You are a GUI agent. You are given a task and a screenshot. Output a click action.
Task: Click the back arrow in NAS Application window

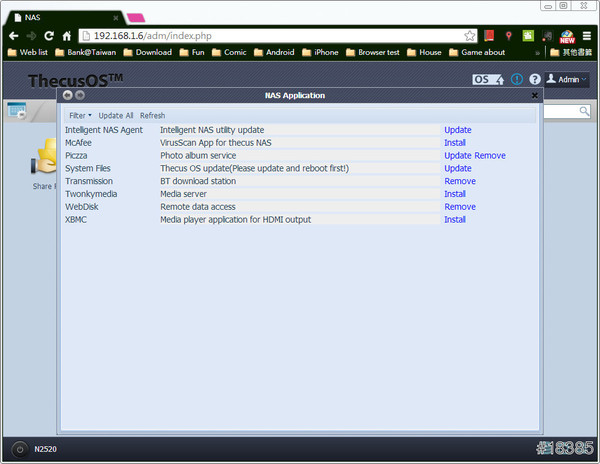(x=68, y=95)
